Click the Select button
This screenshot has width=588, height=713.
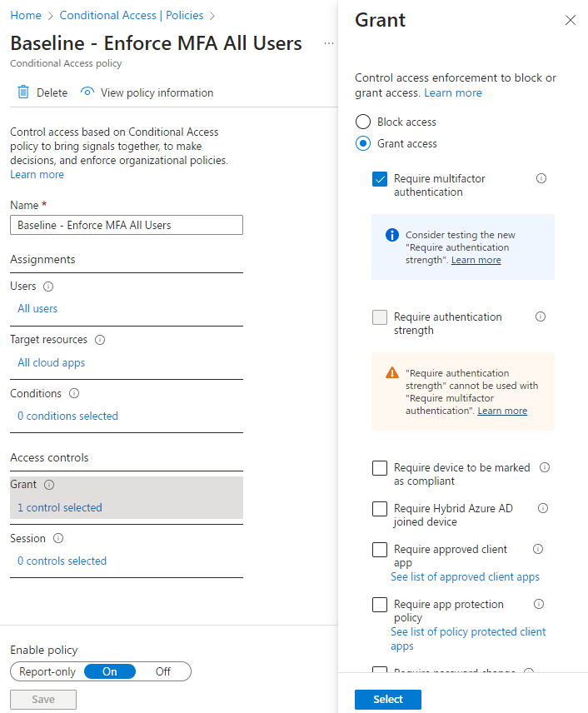(387, 700)
